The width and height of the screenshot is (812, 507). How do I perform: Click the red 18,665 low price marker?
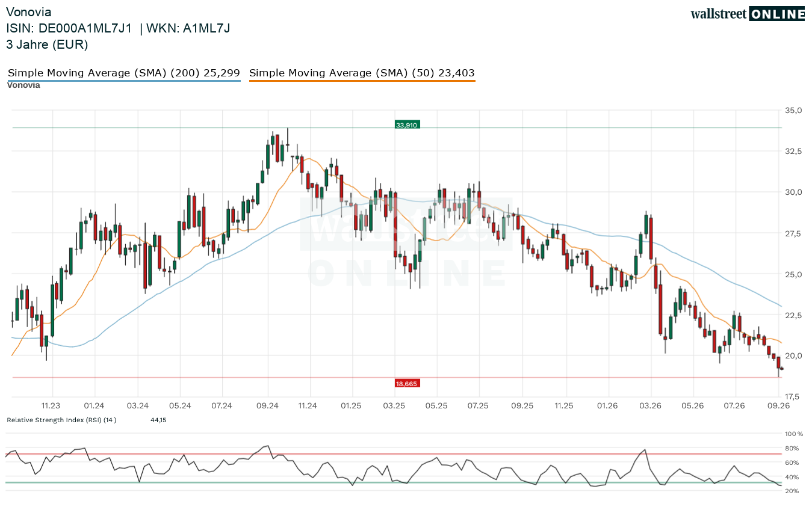click(x=407, y=383)
